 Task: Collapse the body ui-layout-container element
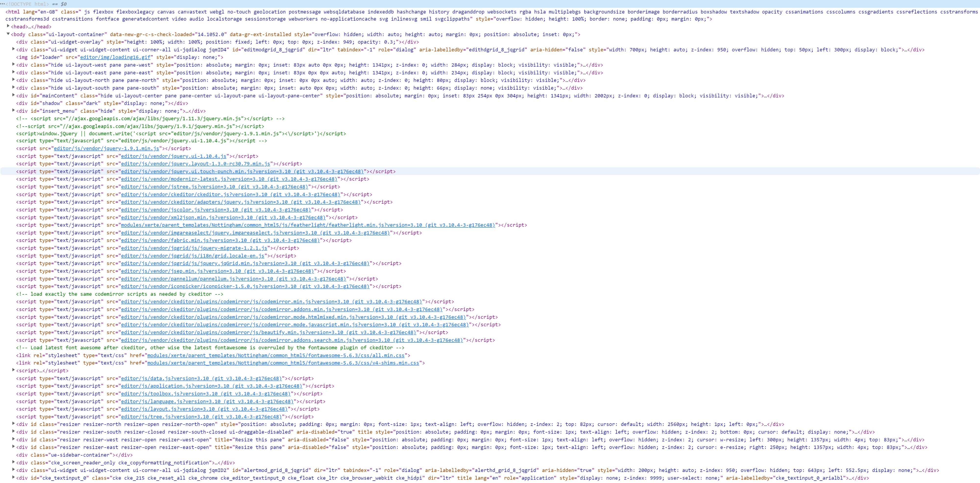(x=8, y=34)
